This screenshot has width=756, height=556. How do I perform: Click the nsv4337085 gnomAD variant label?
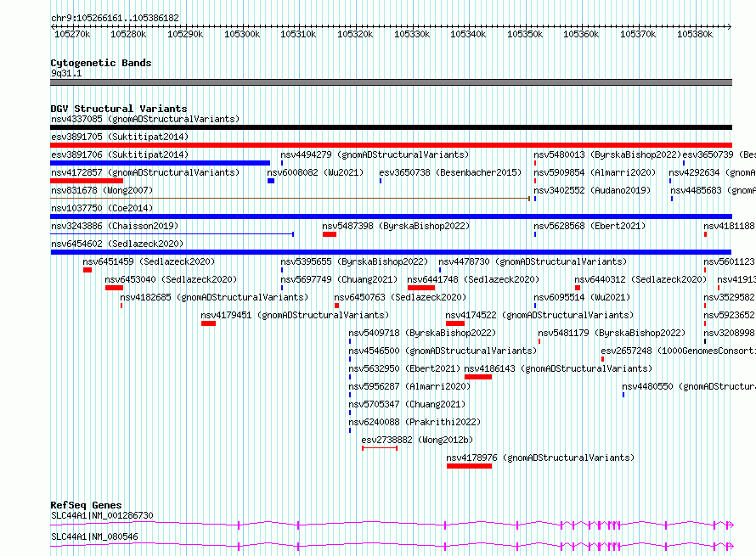pyautogui.click(x=145, y=119)
